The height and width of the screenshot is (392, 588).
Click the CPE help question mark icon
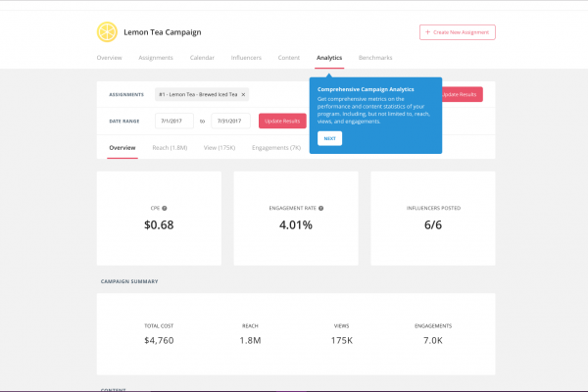[x=165, y=208]
